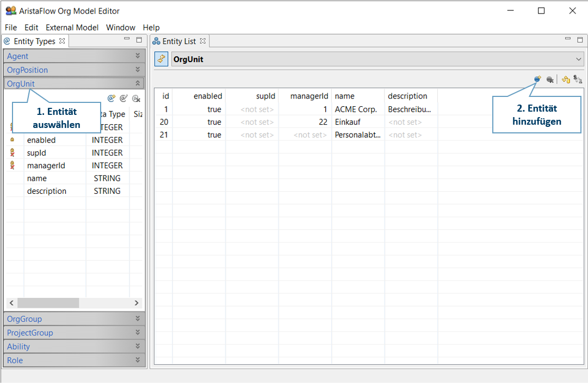Click the refresh entities from database icon
The width and height of the screenshot is (588, 385).
pyautogui.click(x=566, y=80)
